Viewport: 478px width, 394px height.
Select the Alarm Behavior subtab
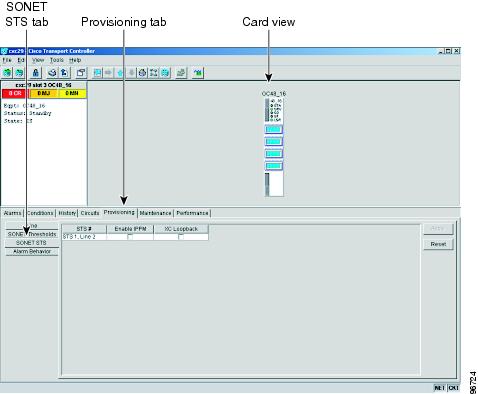(x=32, y=251)
